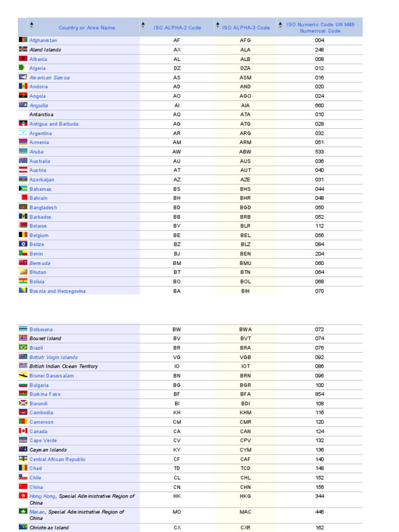Click the Canada flag icon
Image resolution: width=399 pixels, height=532 pixels.
coord(23,431)
